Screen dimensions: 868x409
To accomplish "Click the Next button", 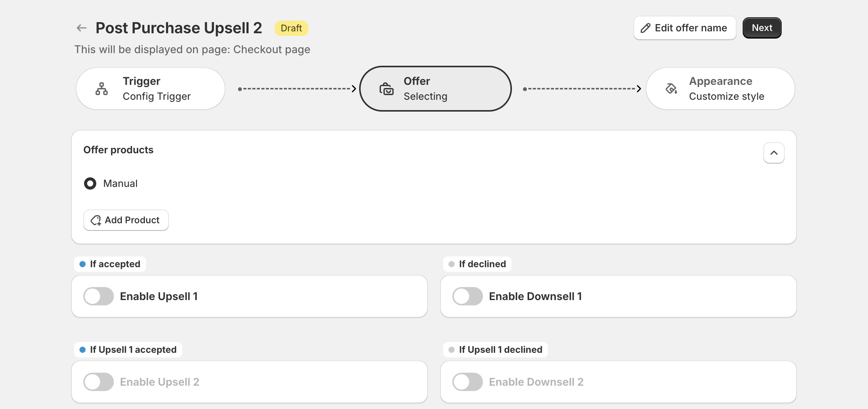I will coord(762,28).
